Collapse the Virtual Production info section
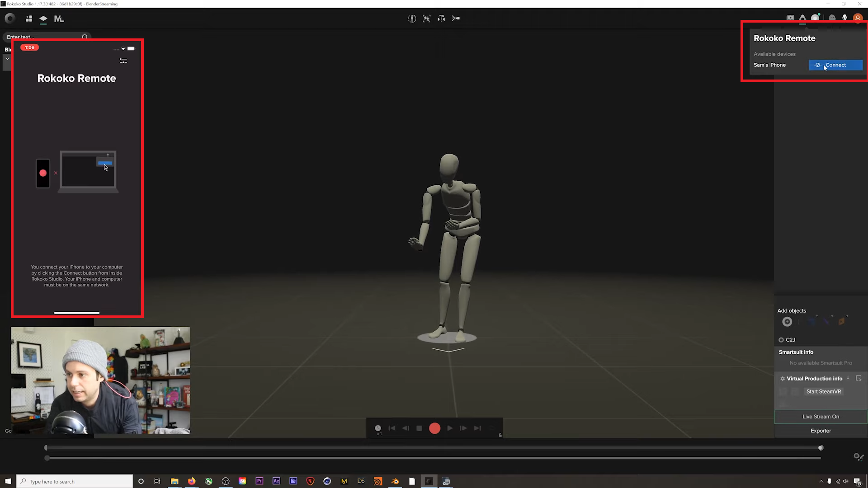The image size is (868, 488). (847, 379)
